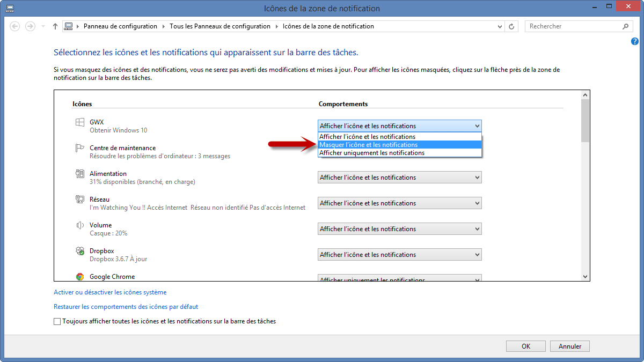This screenshot has height=362, width=644.
Task: Click 'Restaurer les comportements des icônes par défaut'
Action: coord(126,307)
